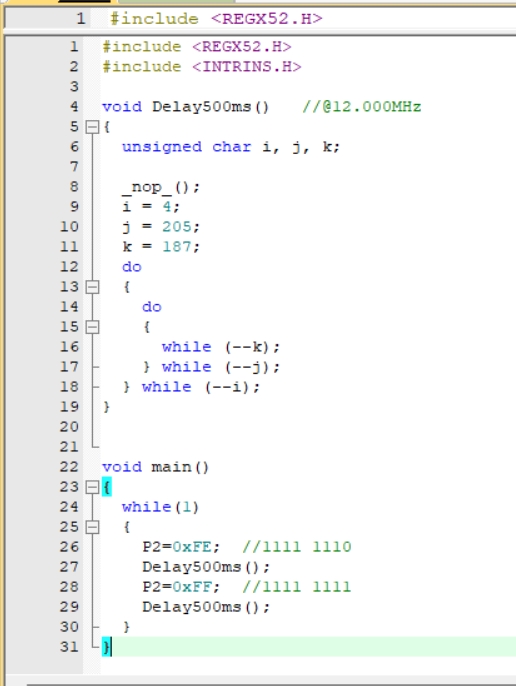
Task: Click the 'k = 187;' assignment
Action: [161, 247]
